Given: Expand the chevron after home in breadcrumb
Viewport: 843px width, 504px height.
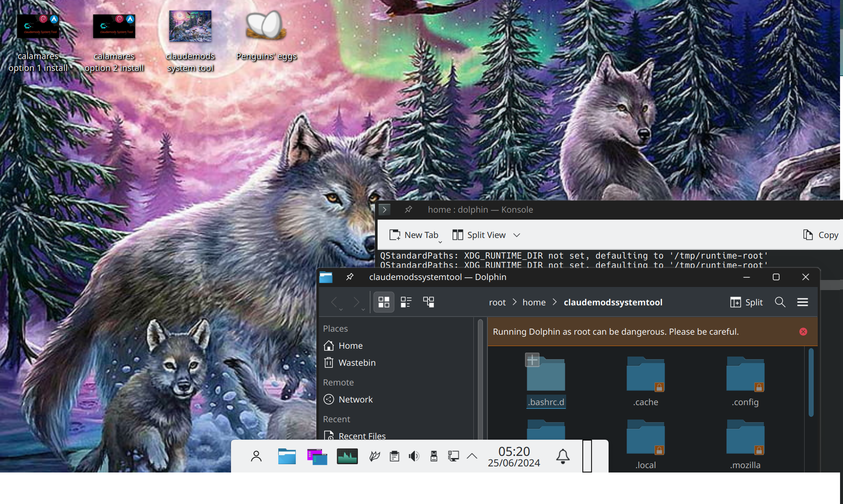Looking at the screenshot, I should click(x=555, y=302).
